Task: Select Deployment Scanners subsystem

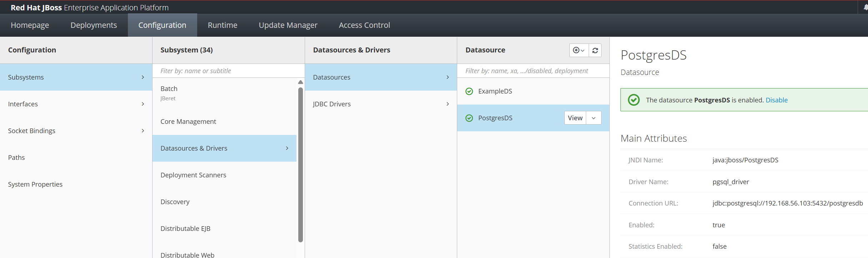Action: pyautogui.click(x=224, y=175)
